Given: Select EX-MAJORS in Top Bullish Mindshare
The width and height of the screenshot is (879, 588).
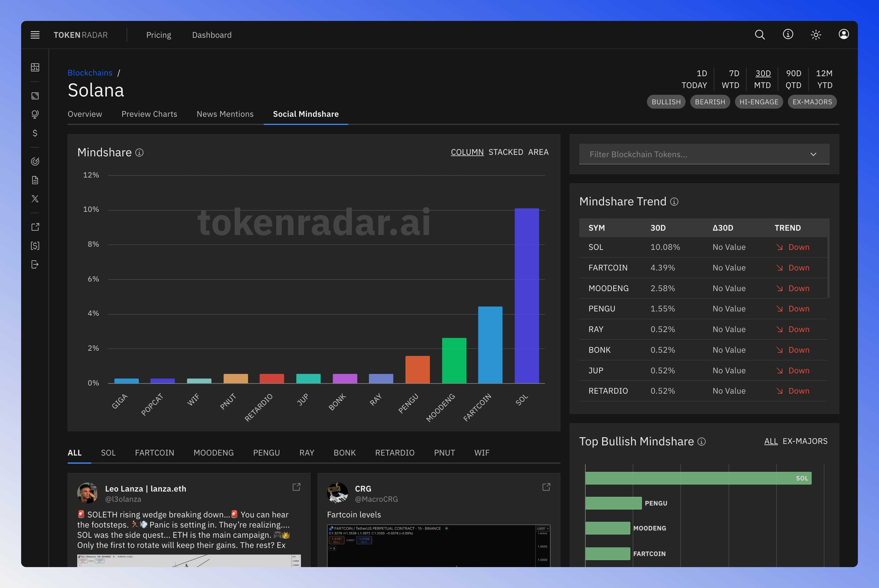Looking at the screenshot, I should pyautogui.click(x=805, y=441).
